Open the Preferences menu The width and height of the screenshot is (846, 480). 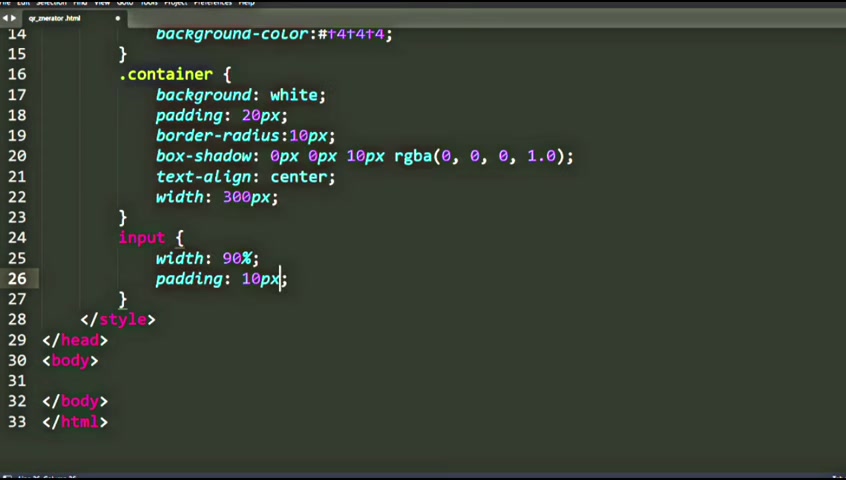pyautogui.click(x=213, y=3)
